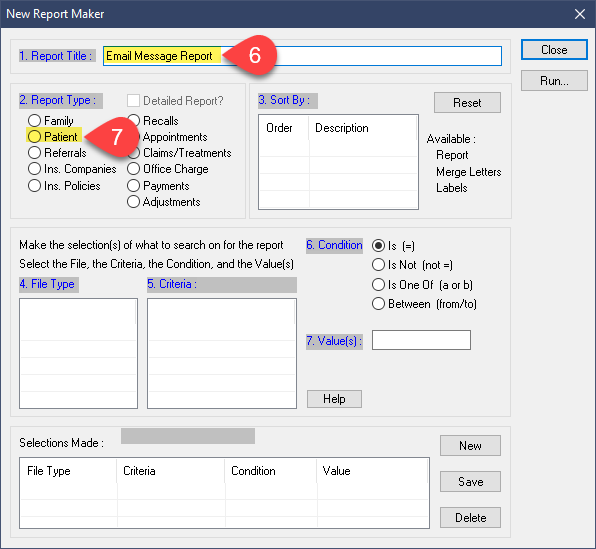Open Help for report maker
This screenshot has width=596, height=549.
[x=334, y=399]
